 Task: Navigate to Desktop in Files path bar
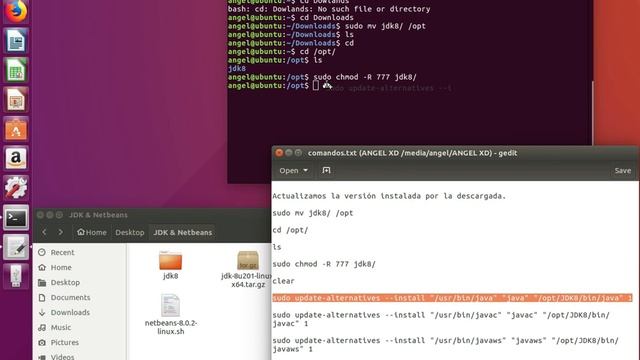(x=130, y=232)
